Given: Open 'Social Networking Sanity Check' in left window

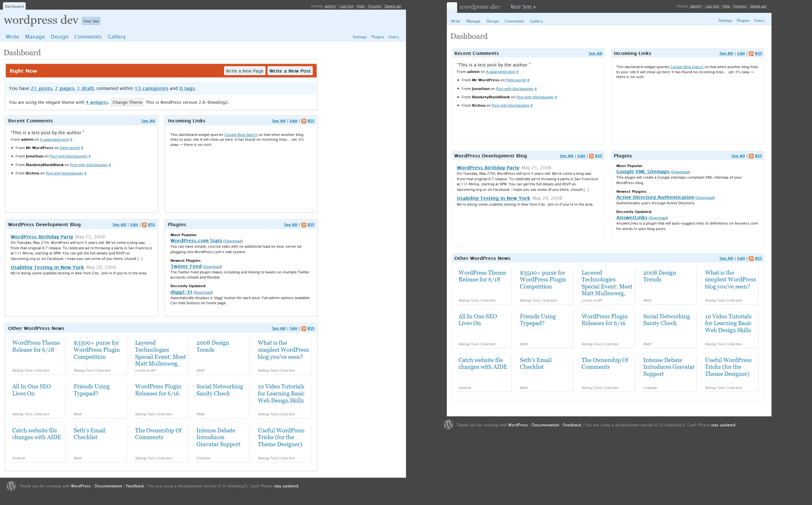Looking at the screenshot, I should [x=220, y=390].
